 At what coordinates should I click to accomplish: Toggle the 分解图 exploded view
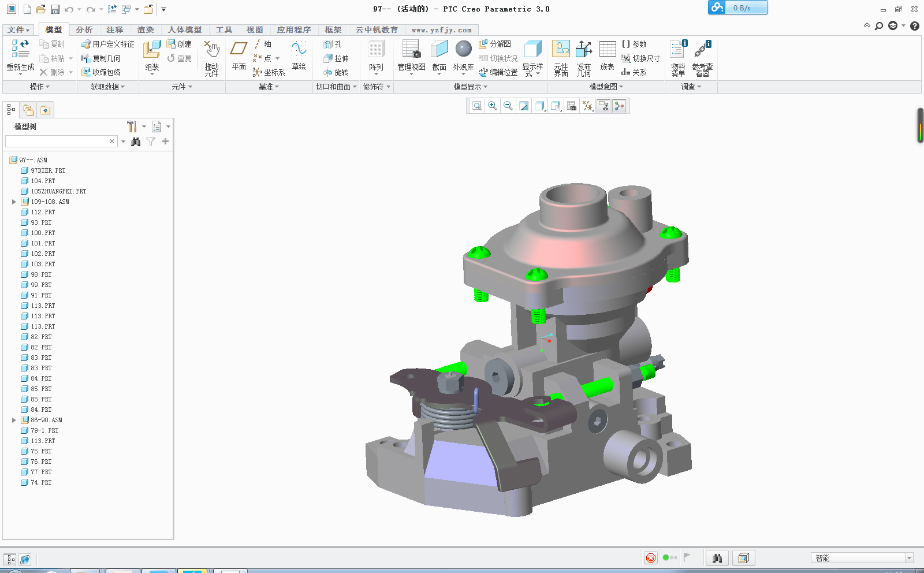coord(495,44)
